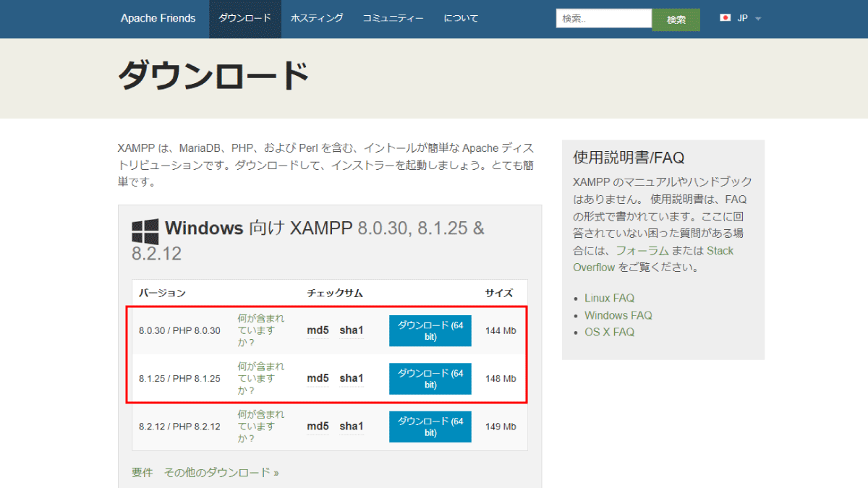
Task: Download XAMPP 8.1.25 64 bit
Action: click(430, 379)
